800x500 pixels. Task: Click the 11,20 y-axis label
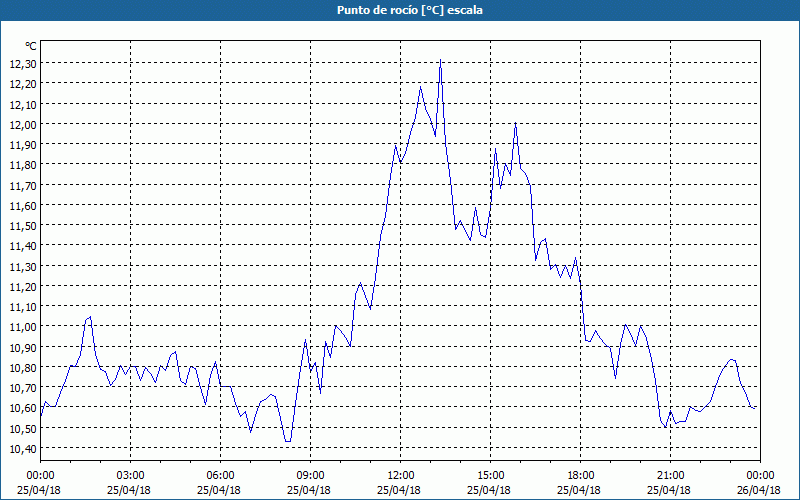pos(23,286)
